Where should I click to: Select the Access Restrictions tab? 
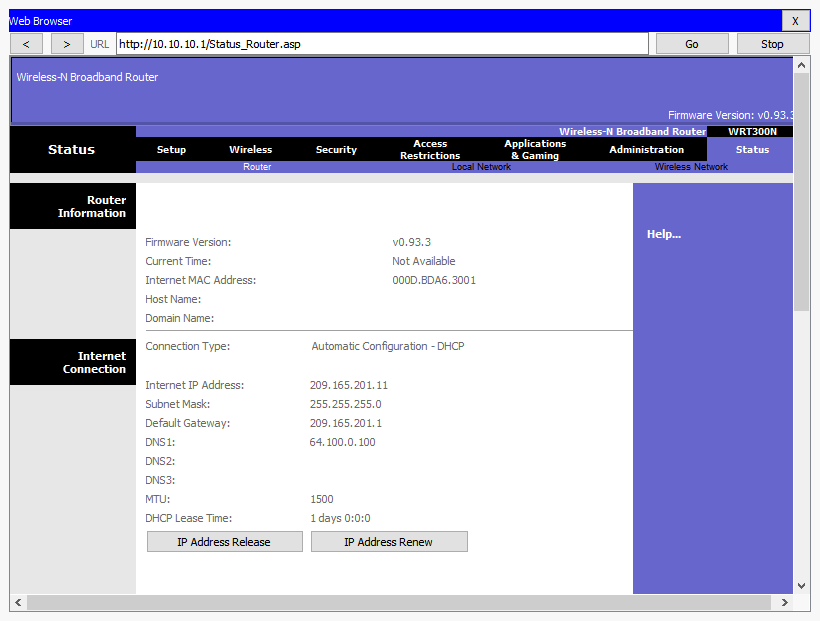click(x=430, y=150)
